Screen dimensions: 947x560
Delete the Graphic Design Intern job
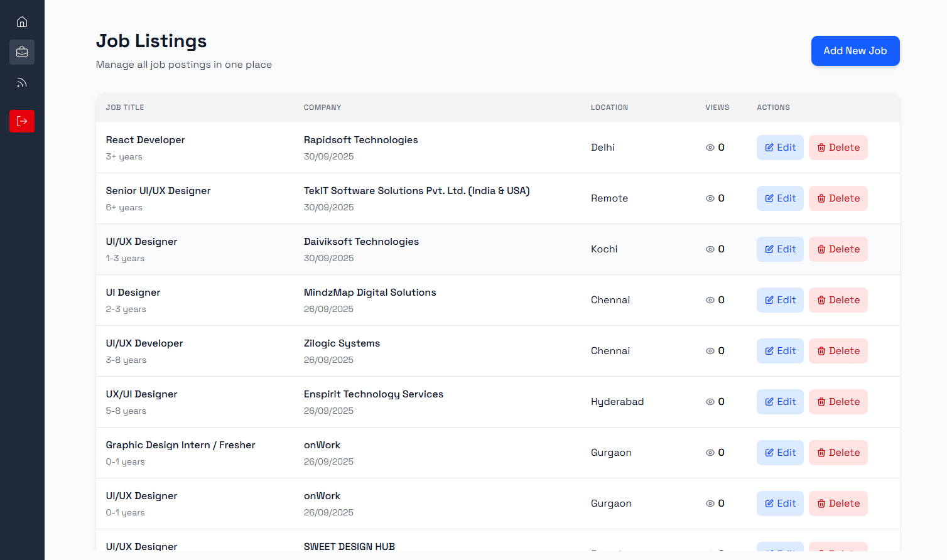click(838, 453)
